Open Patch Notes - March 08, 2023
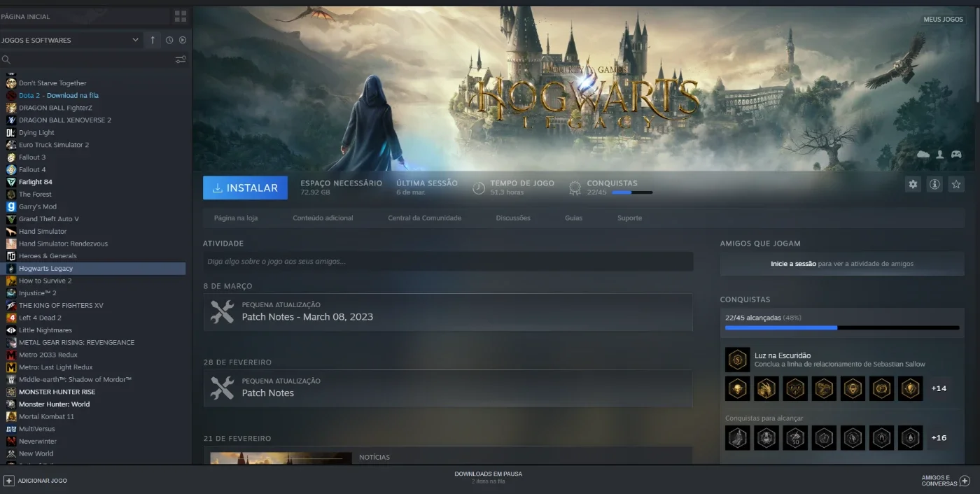This screenshot has width=980, height=494. 307,317
